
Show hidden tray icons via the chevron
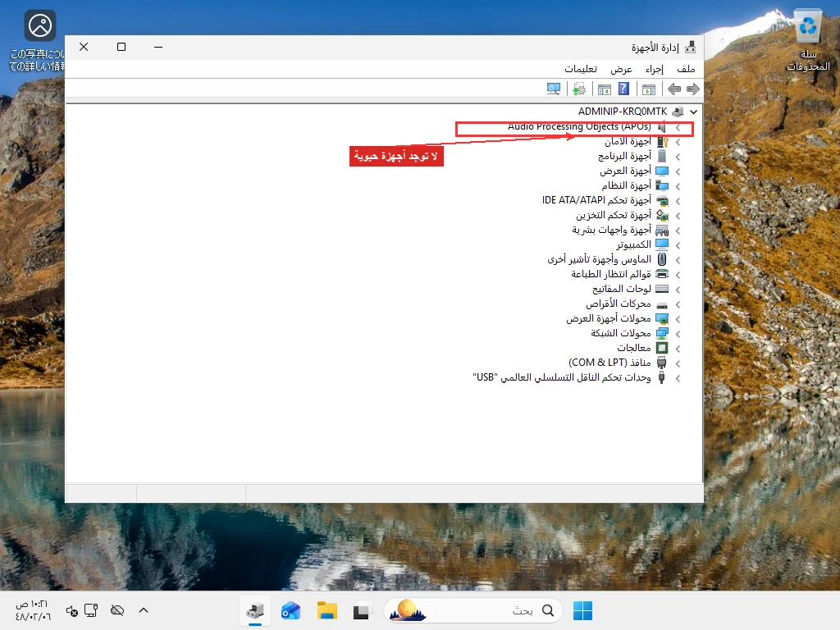(144, 610)
